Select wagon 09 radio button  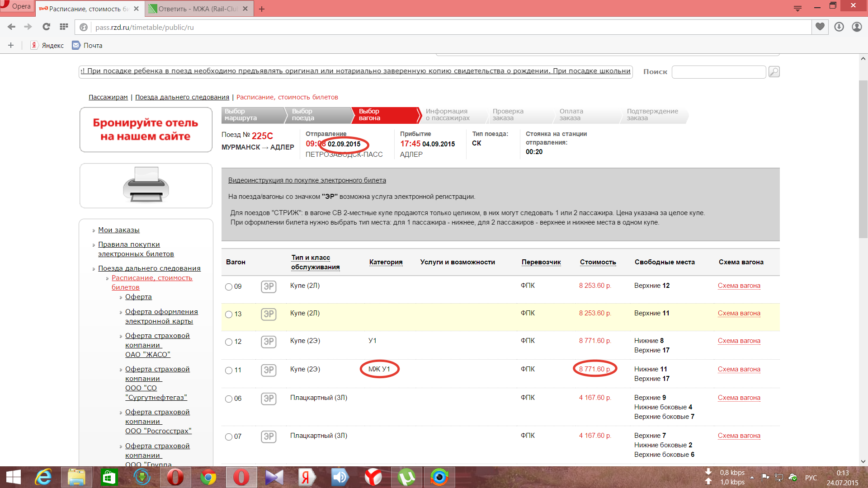(229, 287)
